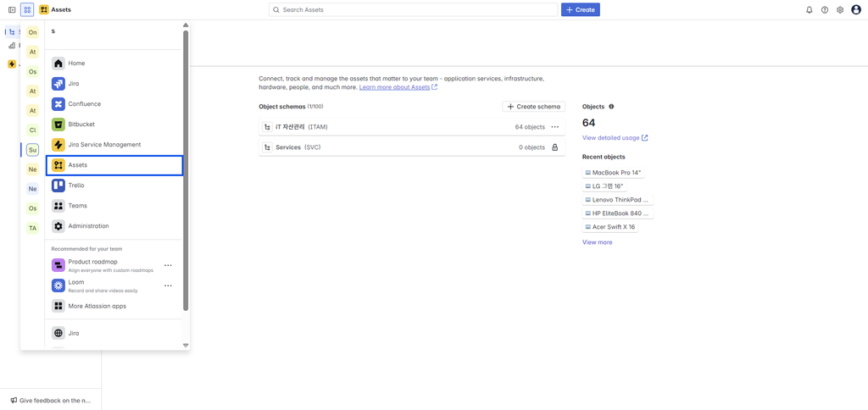
Task: Open the IT 자산관리 (ITAM) schema
Action: pos(412,127)
